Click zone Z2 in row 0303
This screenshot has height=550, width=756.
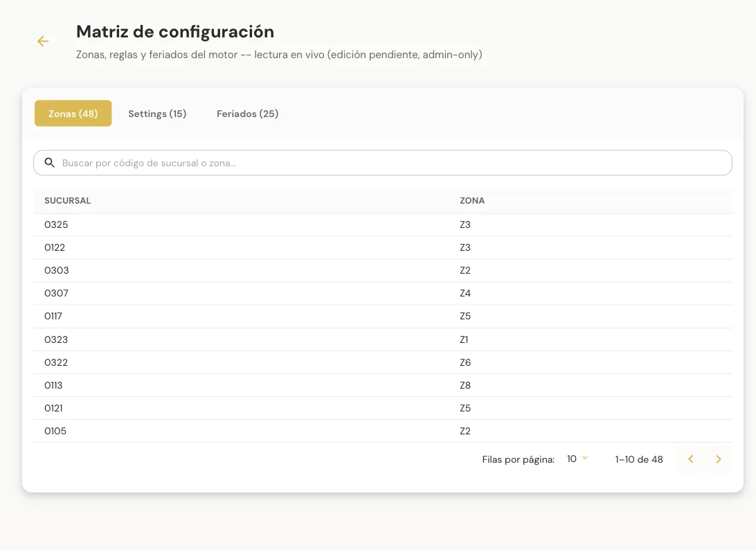coord(465,270)
